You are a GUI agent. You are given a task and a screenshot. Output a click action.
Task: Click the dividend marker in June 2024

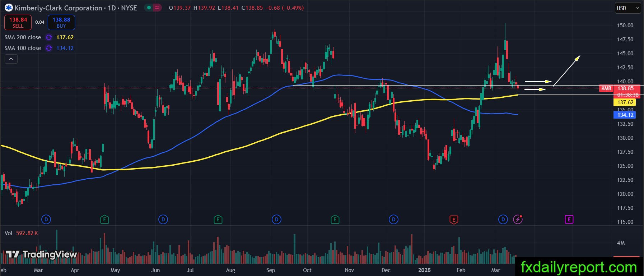[x=163, y=219]
